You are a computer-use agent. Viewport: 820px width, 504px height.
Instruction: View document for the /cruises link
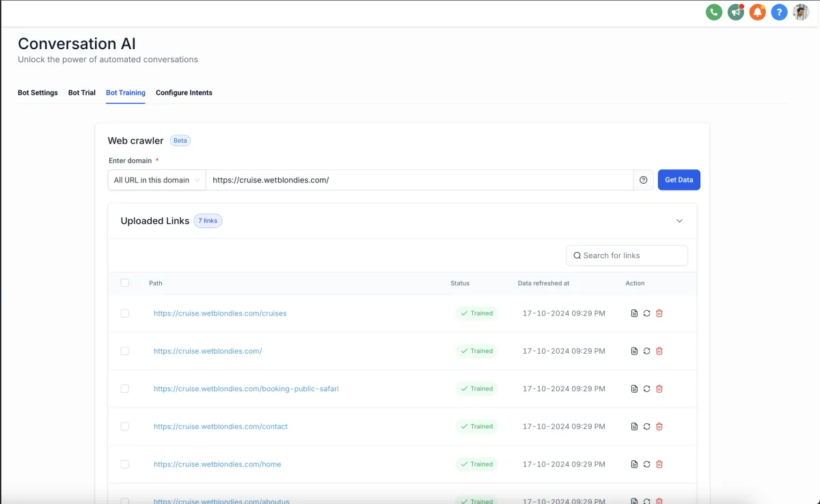tap(634, 313)
